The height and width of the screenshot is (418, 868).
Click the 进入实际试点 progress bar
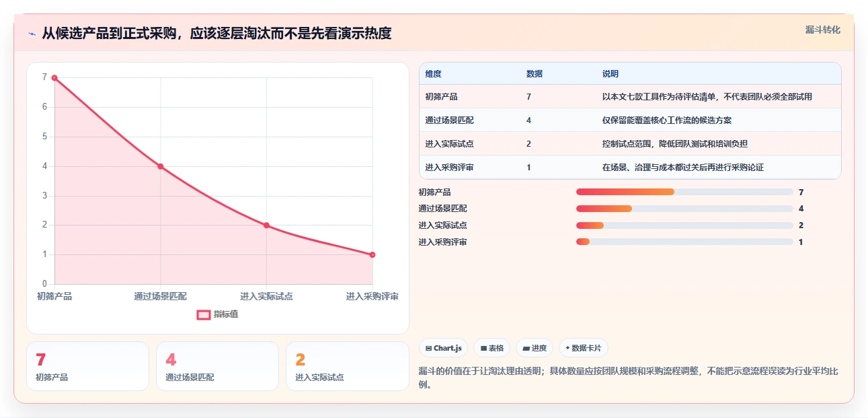(x=684, y=225)
